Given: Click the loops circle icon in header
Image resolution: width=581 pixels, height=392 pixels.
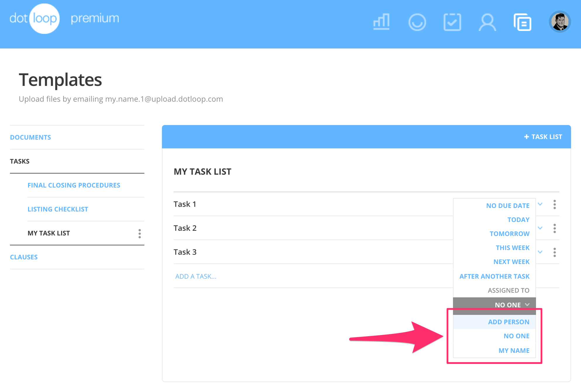Looking at the screenshot, I should click(x=417, y=22).
